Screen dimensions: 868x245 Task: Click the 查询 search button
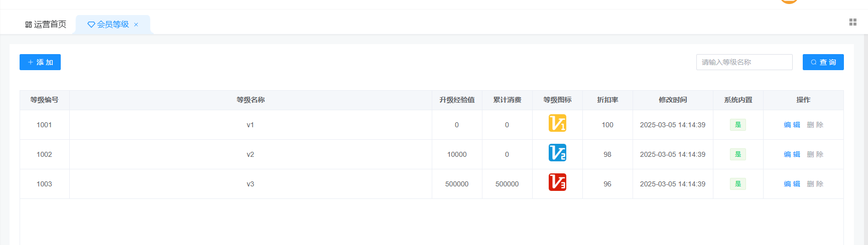pos(823,62)
